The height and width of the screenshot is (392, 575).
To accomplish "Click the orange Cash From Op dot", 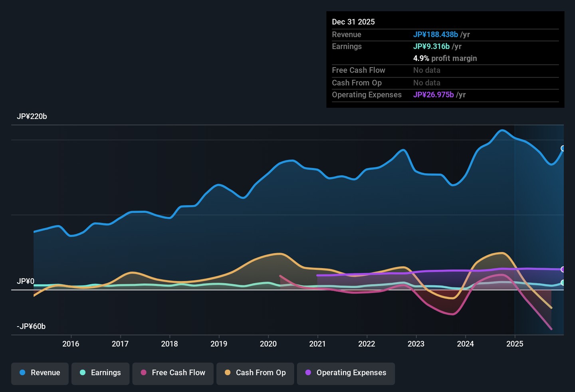I will click(228, 372).
